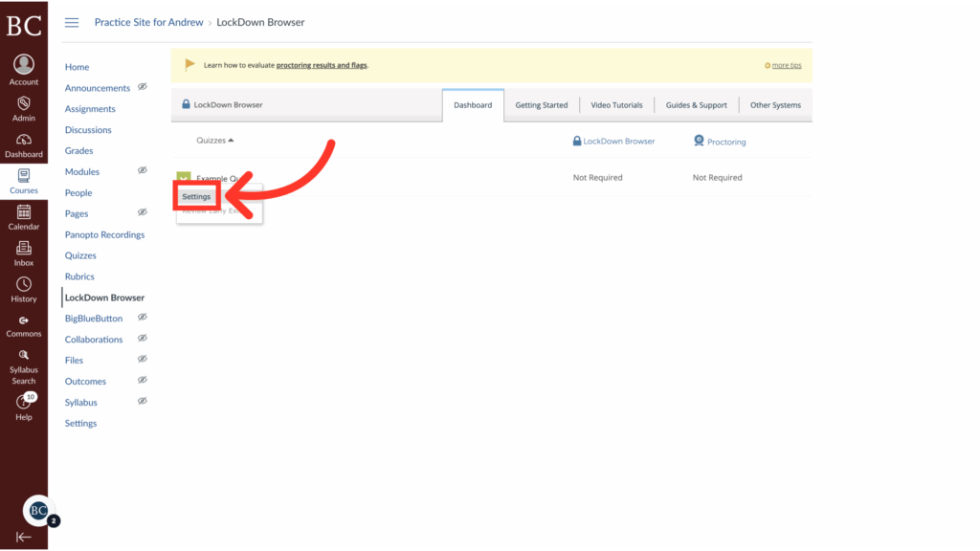Screen dimensions: 980x551
Task: Open the green chevron next to Example Quiz
Action: pos(182,177)
